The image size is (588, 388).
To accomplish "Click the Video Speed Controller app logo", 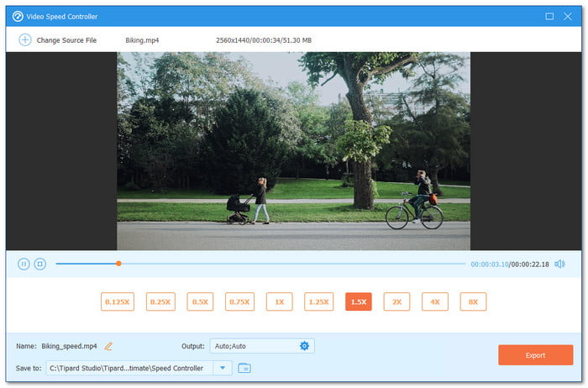I will (x=18, y=16).
